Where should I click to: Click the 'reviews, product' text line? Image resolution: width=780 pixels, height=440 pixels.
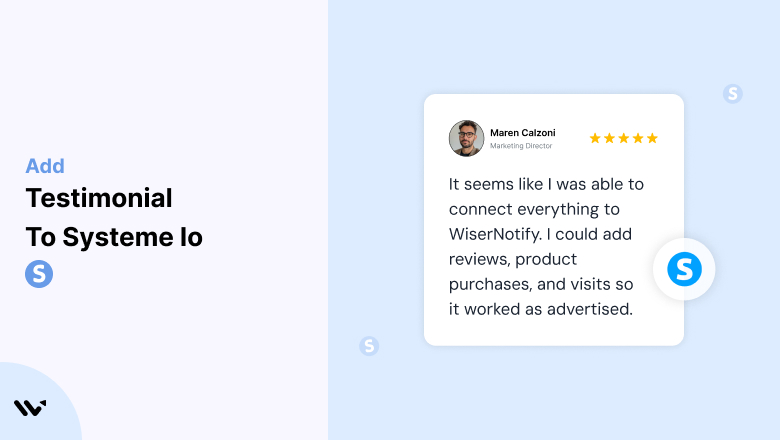pos(513,259)
